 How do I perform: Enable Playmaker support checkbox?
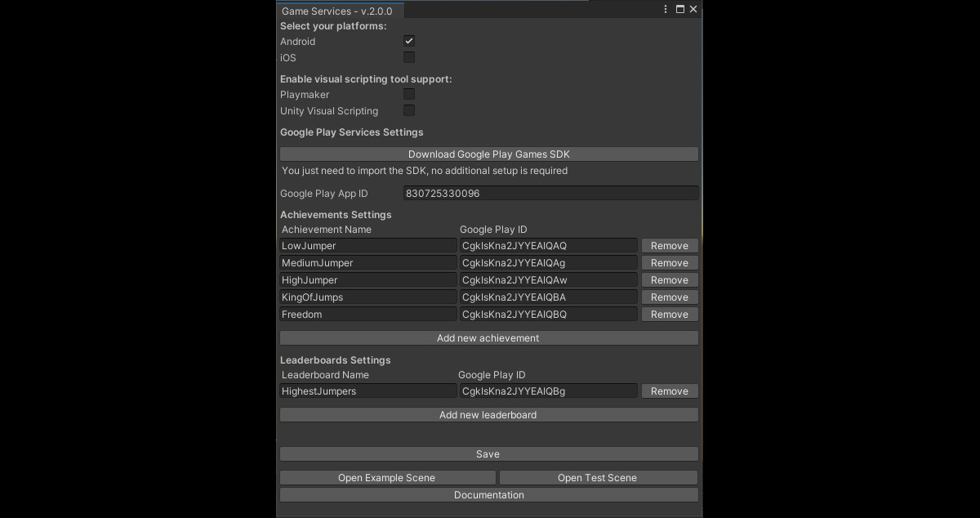[x=409, y=94]
